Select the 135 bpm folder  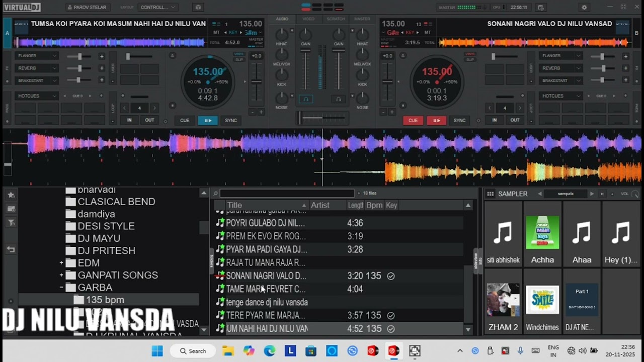(x=105, y=300)
